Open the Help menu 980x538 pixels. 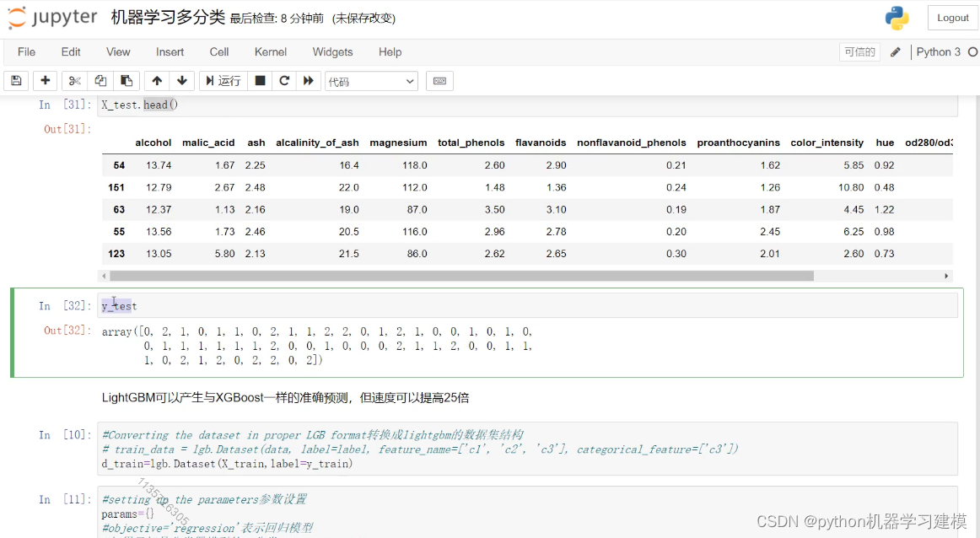click(390, 52)
